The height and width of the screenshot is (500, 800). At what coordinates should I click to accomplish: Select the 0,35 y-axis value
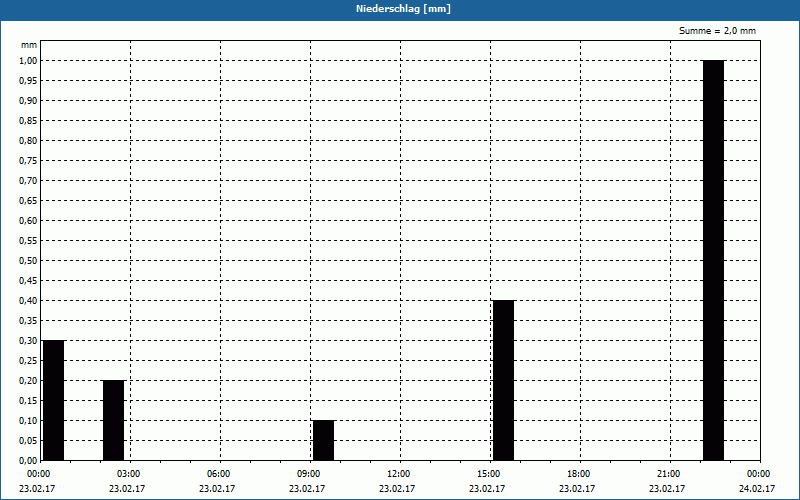(28, 321)
